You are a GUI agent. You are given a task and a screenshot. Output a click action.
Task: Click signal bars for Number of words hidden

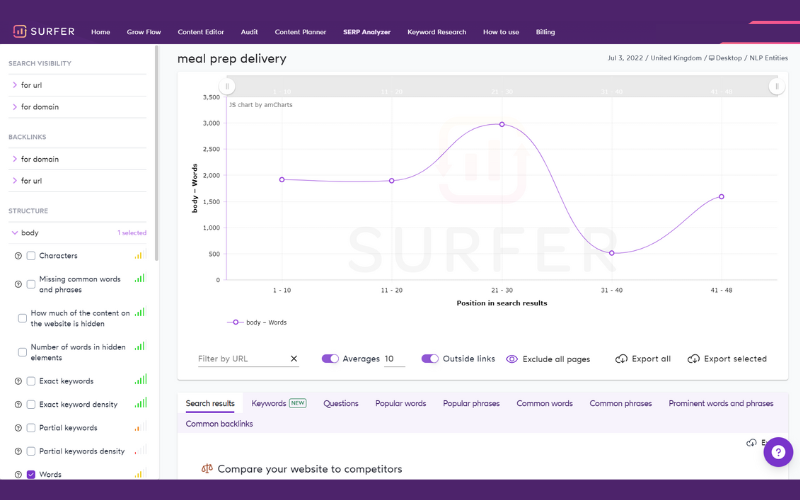(x=140, y=346)
